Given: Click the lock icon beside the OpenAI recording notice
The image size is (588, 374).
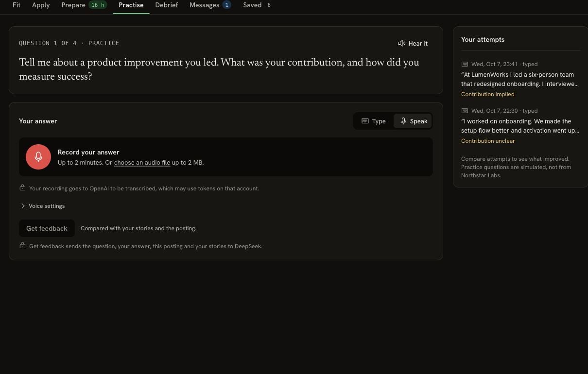Looking at the screenshot, I should coord(22,187).
